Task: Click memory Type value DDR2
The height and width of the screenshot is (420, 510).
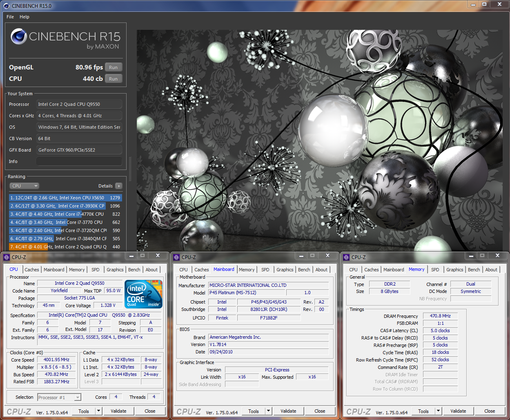Action: point(390,284)
